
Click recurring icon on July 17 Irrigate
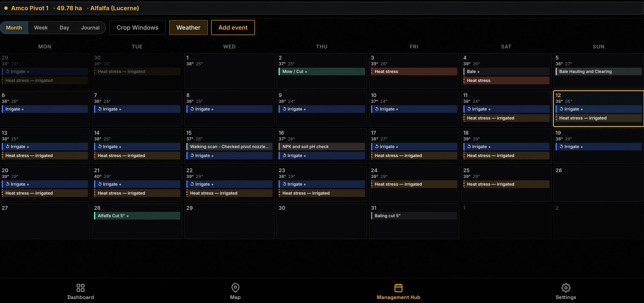point(377,147)
